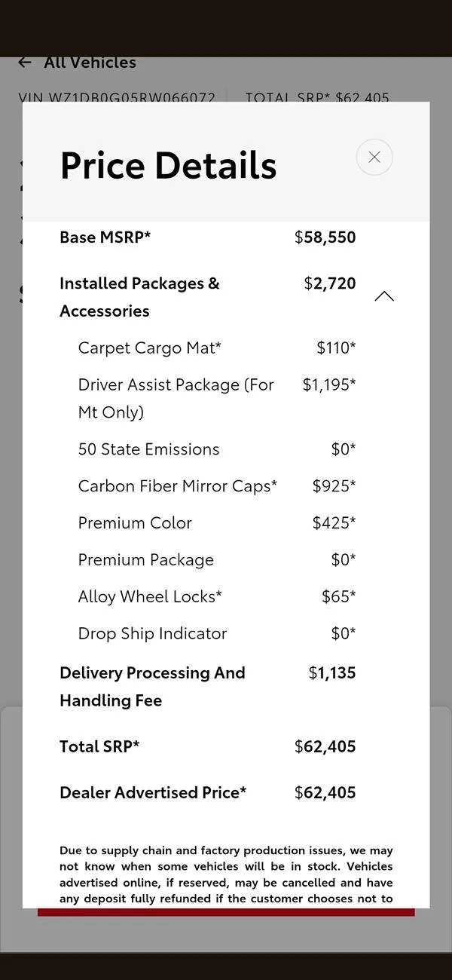Select the Base MSRP row

207,237
